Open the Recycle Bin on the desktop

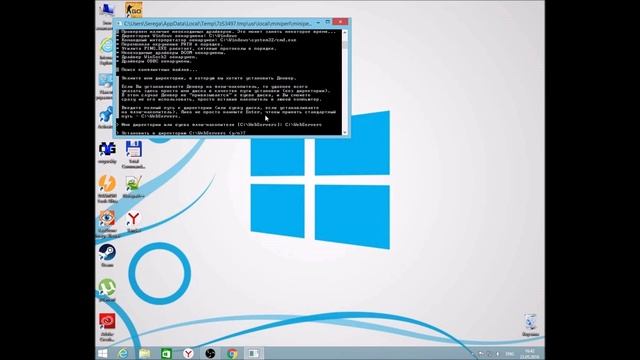(x=530, y=322)
